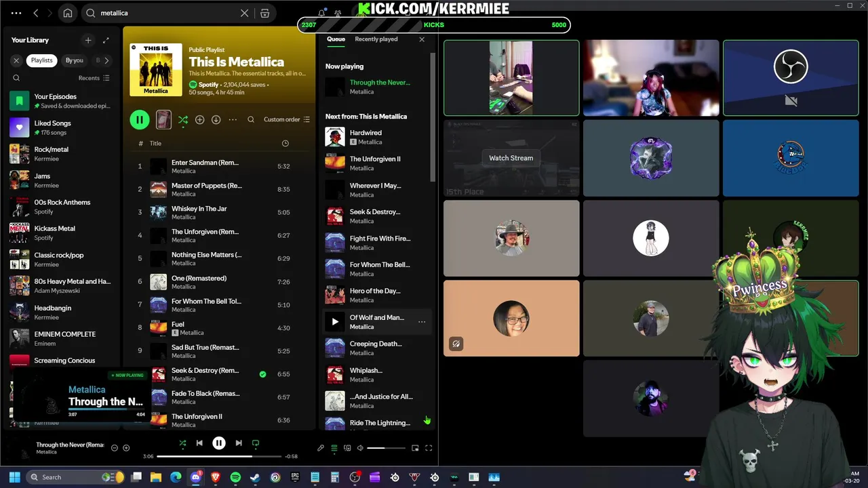This screenshot has width=868, height=488.
Task: Search within the playlist tracks
Action: click(251, 120)
